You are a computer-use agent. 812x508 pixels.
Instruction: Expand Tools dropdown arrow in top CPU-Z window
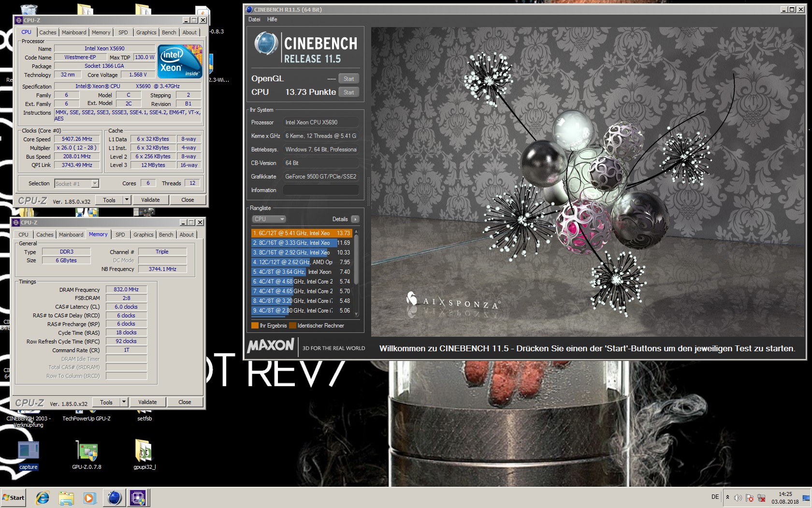point(127,200)
